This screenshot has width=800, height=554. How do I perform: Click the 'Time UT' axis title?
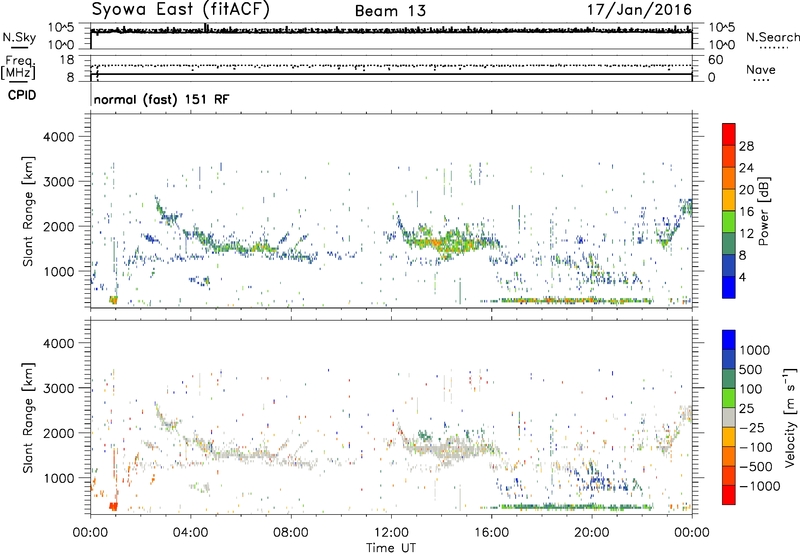[x=391, y=548]
